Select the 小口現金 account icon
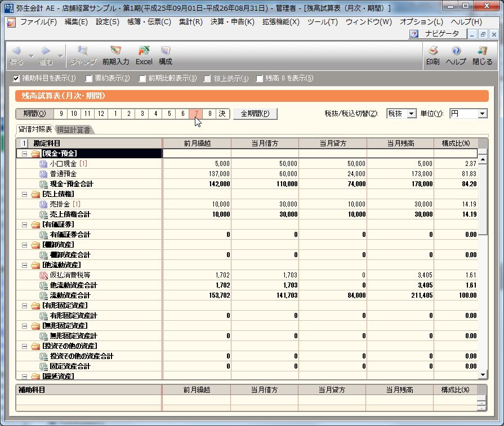The width and height of the screenshot is (504, 426). (x=43, y=164)
